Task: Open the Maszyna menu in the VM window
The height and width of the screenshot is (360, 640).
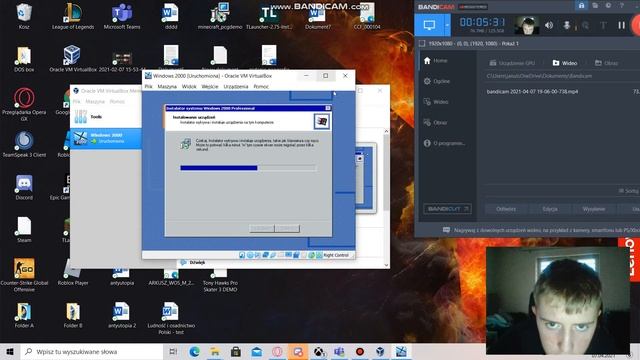Action: coord(167,87)
